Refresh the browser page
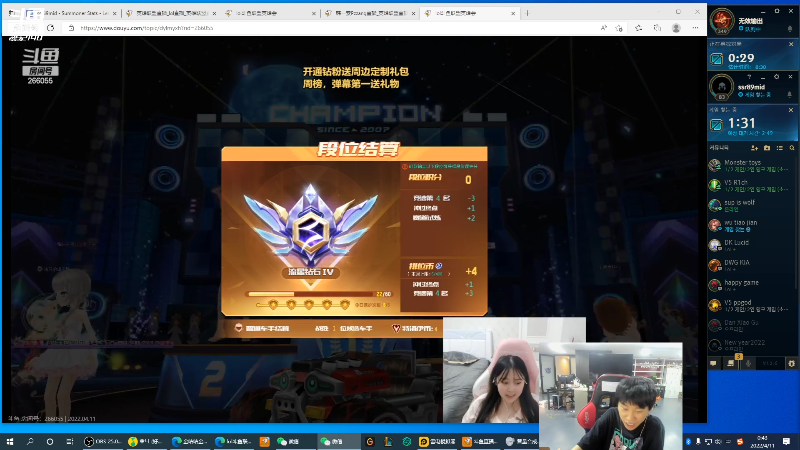800x450 pixels. click(x=50, y=28)
